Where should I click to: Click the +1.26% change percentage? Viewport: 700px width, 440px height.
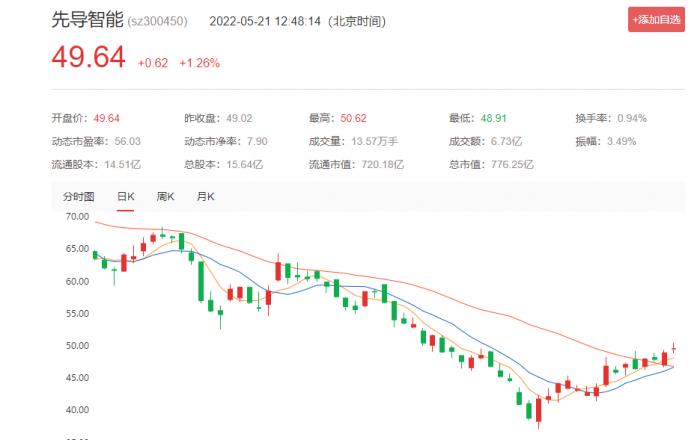point(199,62)
